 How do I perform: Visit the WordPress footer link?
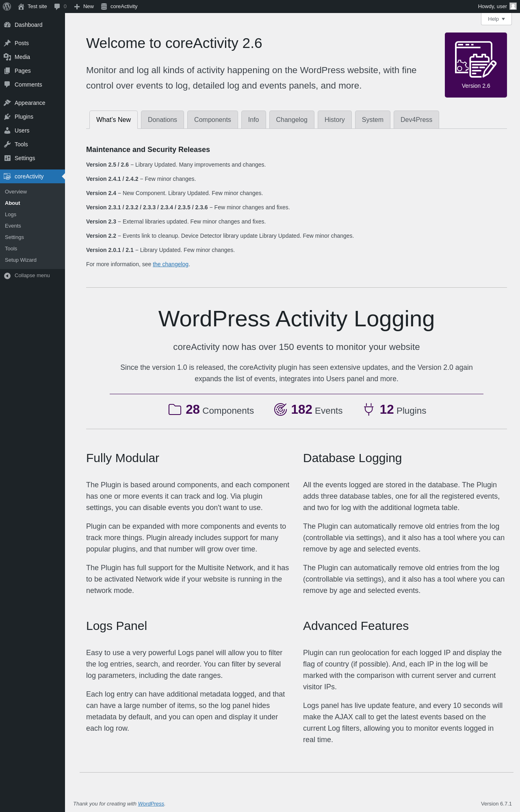click(151, 804)
